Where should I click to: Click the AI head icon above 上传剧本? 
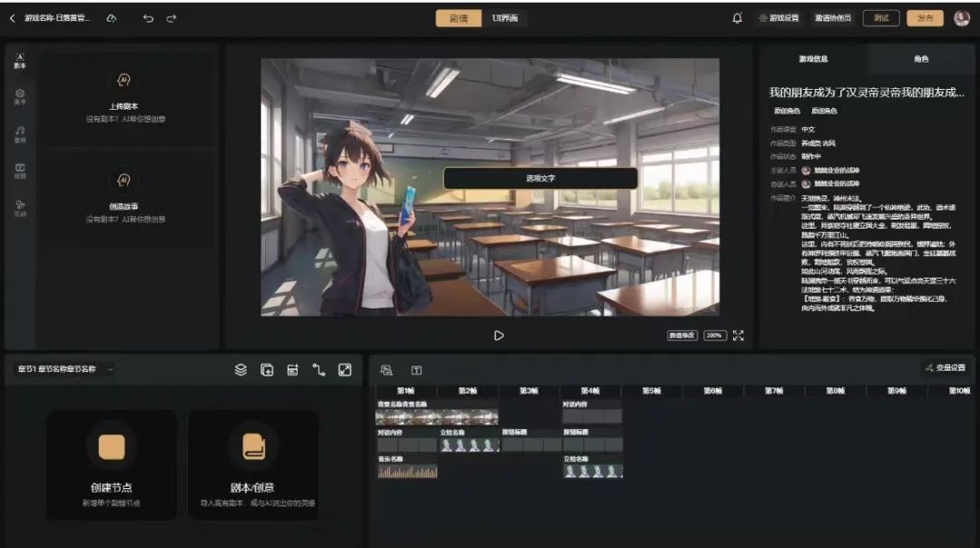(123, 80)
